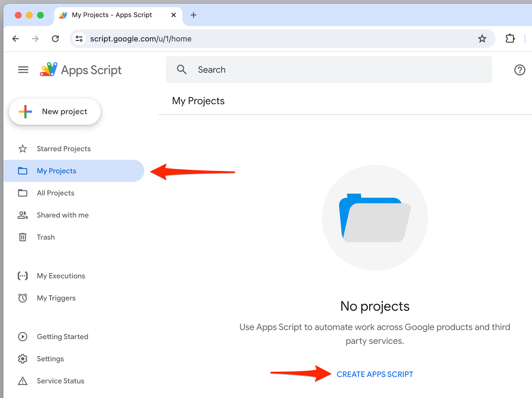This screenshot has height=398, width=532.
Task: Click the Getting Started play icon
Action: coord(23,337)
